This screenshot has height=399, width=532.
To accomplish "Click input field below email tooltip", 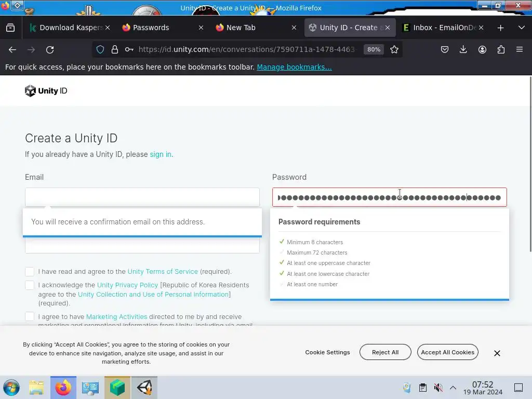I will (142, 245).
